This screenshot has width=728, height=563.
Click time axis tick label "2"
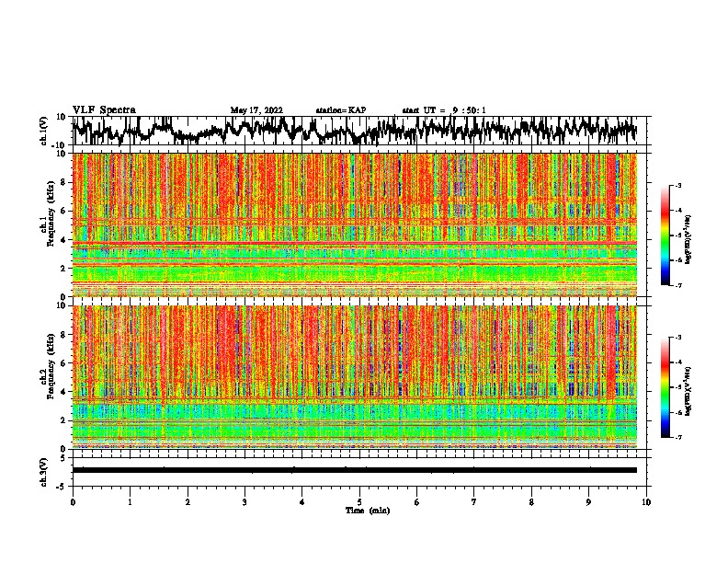tap(188, 502)
